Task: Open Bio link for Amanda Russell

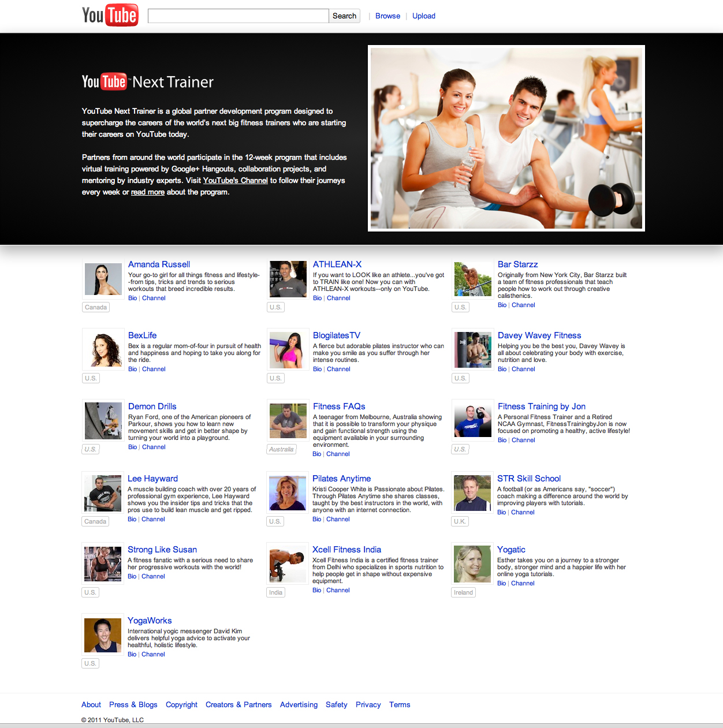Action: click(133, 298)
